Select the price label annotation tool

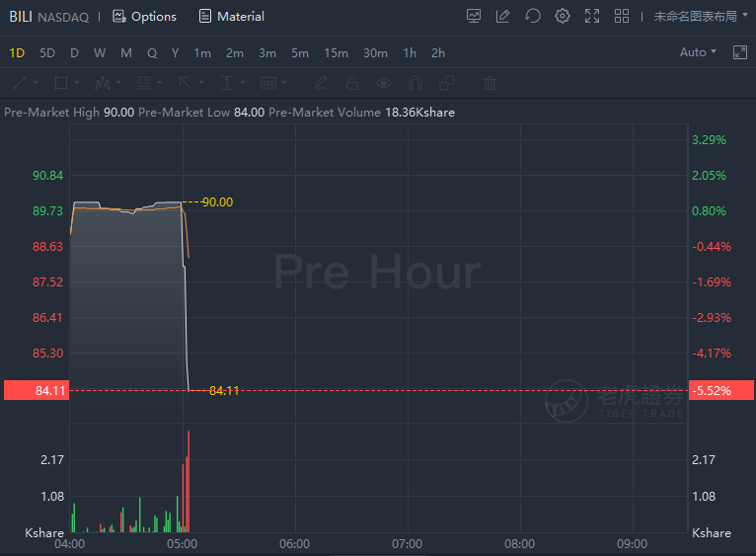pos(268,83)
